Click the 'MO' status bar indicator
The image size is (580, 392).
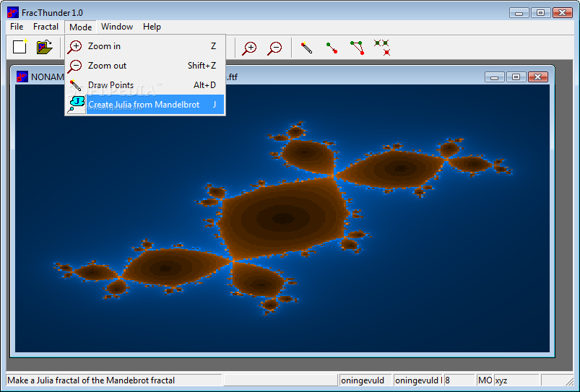point(485,380)
